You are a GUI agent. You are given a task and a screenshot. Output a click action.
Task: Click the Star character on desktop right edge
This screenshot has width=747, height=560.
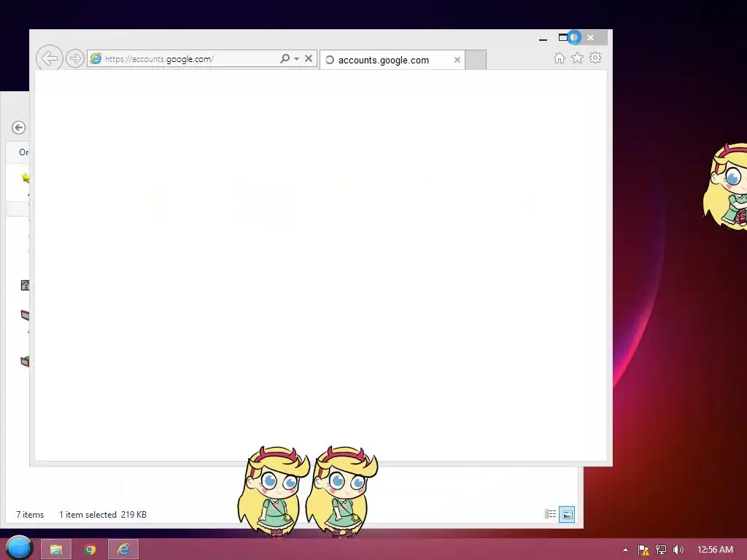[x=725, y=186]
